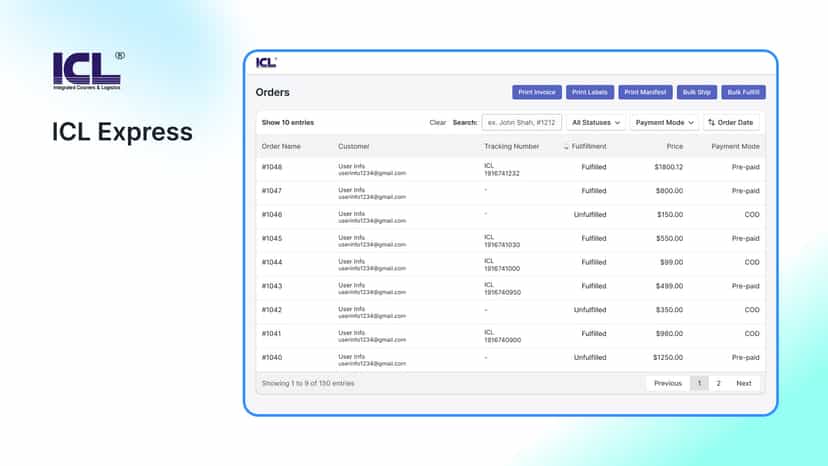Click the Print Invoice button

[x=537, y=92]
